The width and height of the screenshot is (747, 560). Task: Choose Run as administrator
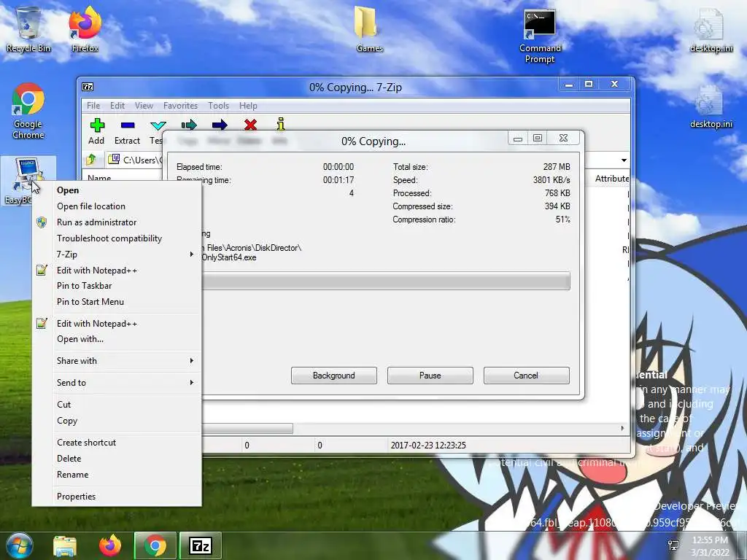click(117, 222)
